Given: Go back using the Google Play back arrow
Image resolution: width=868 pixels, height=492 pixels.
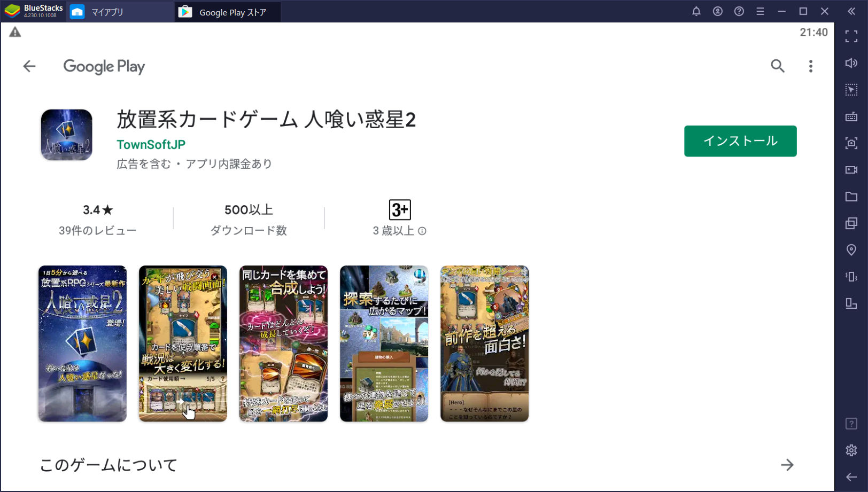Looking at the screenshot, I should click(29, 66).
